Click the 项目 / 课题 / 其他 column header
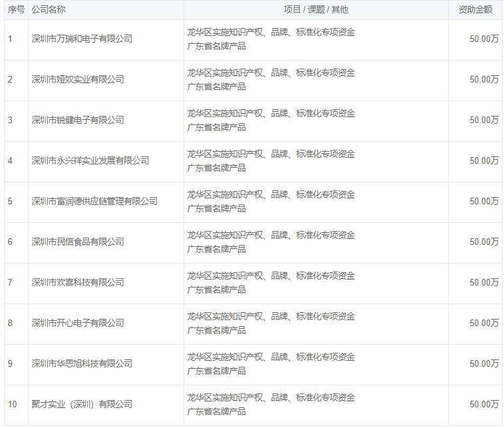This screenshot has height=428, width=504. pos(316,10)
